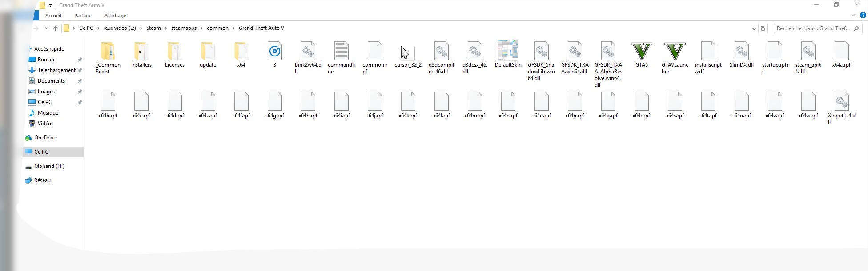Select x64b.rpf file

point(108,106)
